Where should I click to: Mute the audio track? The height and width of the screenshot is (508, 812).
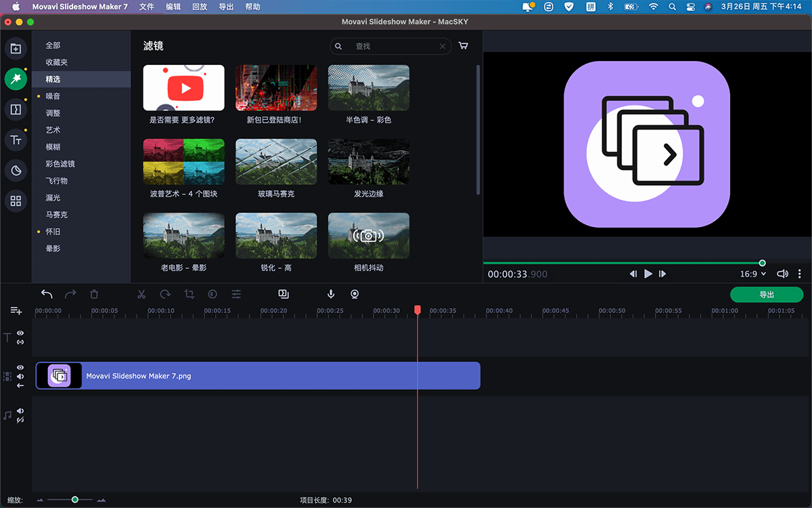[20, 411]
